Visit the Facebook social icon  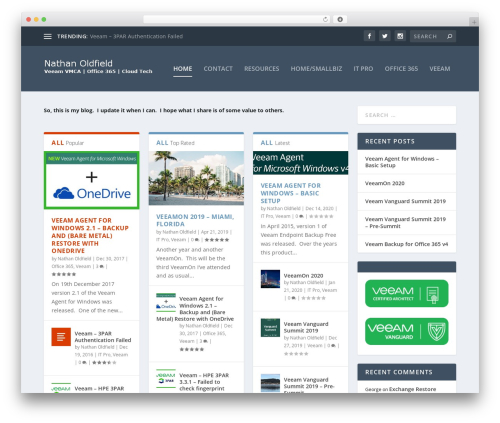[369, 36]
